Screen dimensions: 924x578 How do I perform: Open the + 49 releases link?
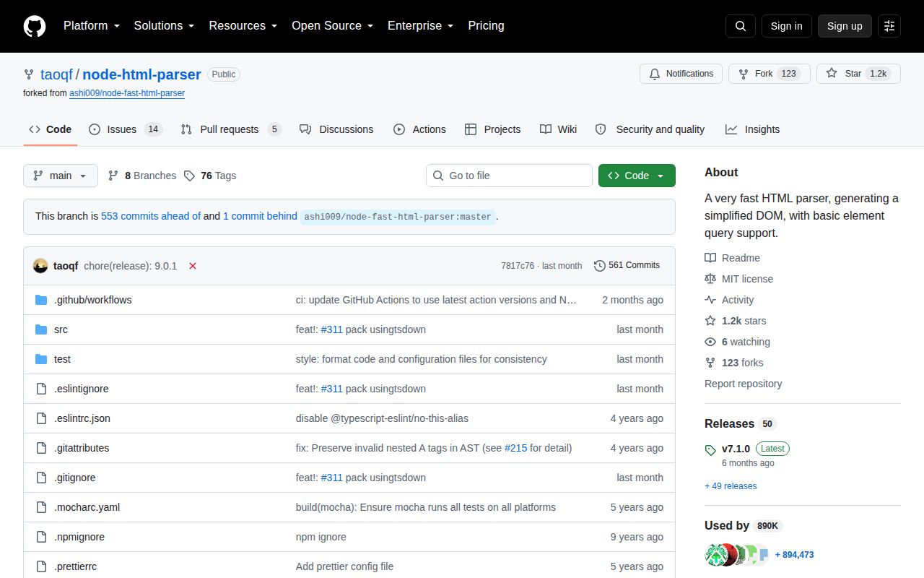click(731, 486)
